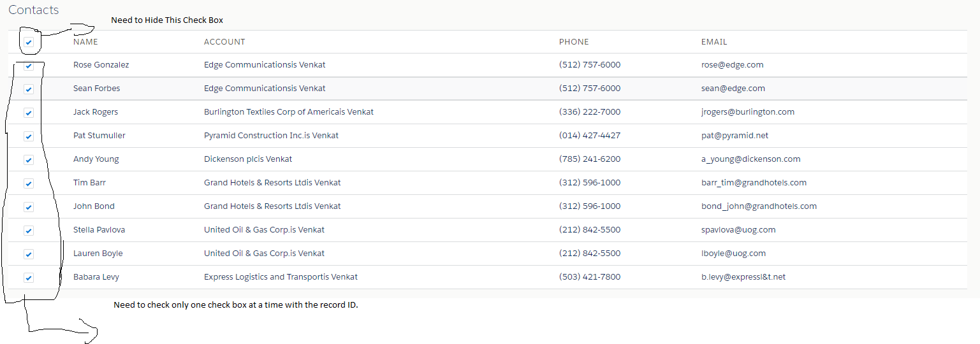Click the Contacts heading

(x=33, y=10)
